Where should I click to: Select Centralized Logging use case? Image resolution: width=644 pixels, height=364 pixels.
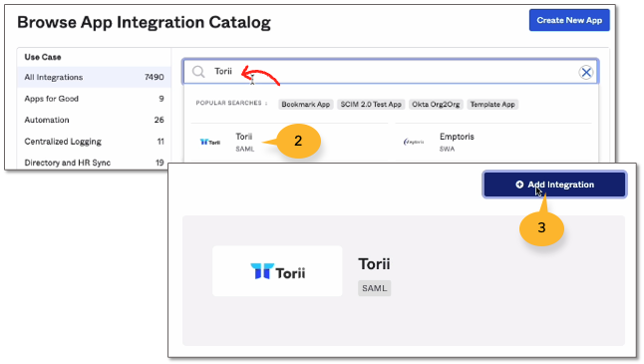[94, 142]
